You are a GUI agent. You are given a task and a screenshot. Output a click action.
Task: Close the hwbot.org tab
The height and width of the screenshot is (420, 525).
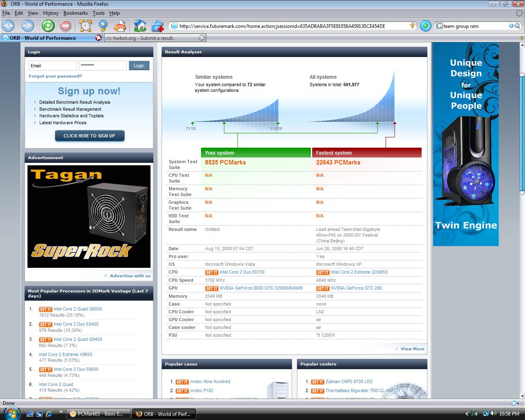pos(202,38)
